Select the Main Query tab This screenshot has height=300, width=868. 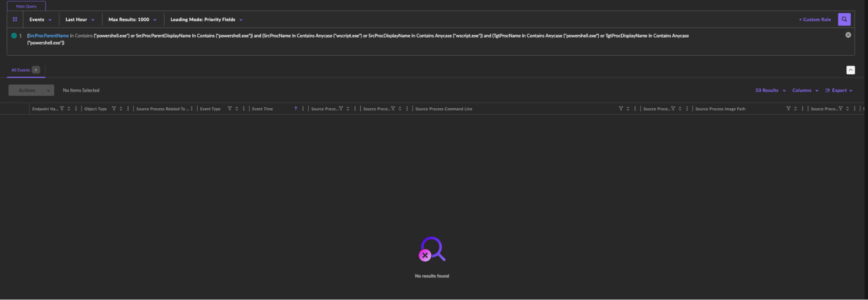coord(26,7)
